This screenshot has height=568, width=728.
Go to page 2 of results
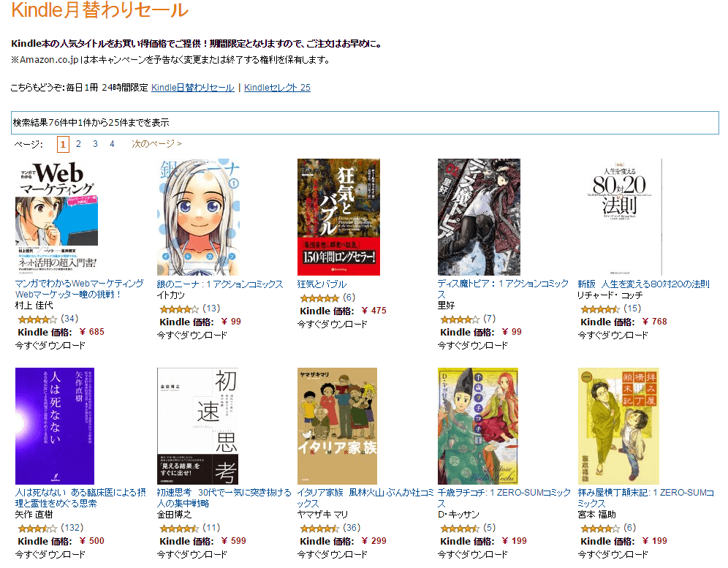[78, 144]
